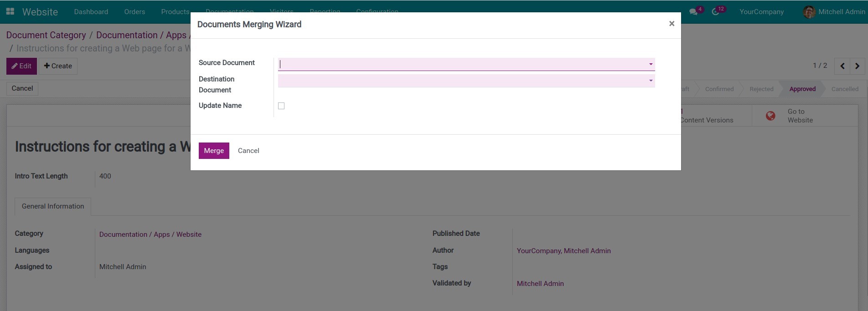Open Documentation / Apps / Website category link
Screen dimensions: 868x311
point(150,235)
